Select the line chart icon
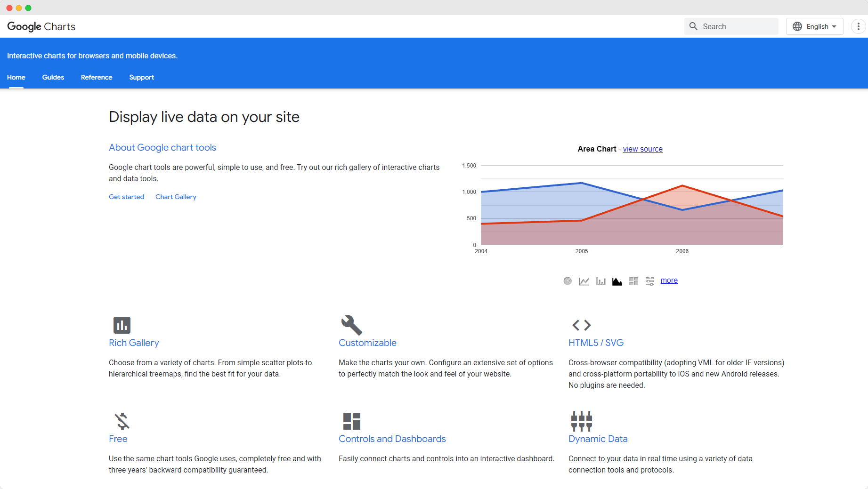 (584, 281)
